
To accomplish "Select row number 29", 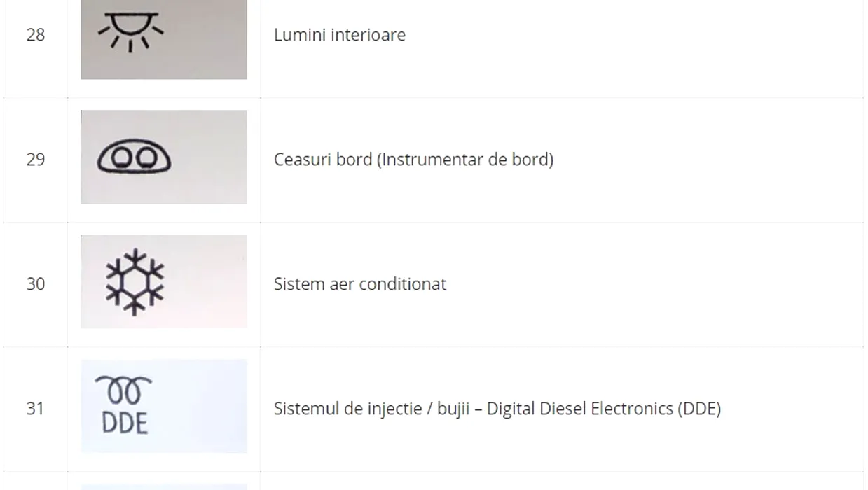I will [x=36, y=160].
